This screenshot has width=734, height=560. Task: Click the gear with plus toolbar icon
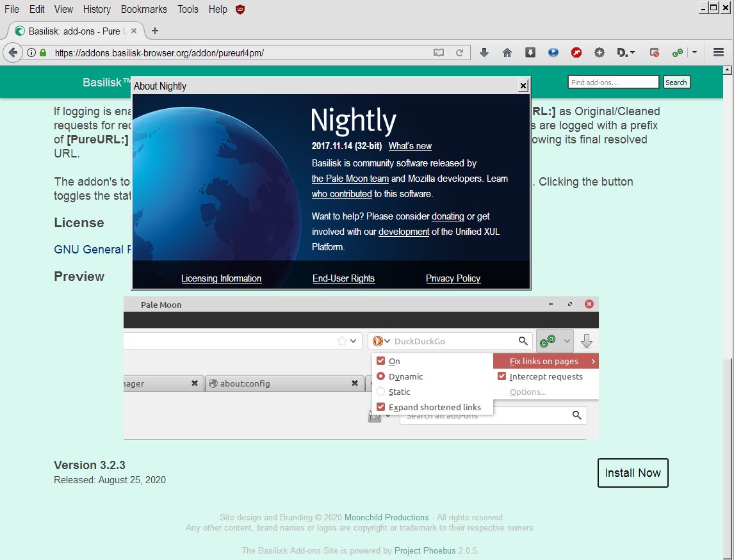599,53
